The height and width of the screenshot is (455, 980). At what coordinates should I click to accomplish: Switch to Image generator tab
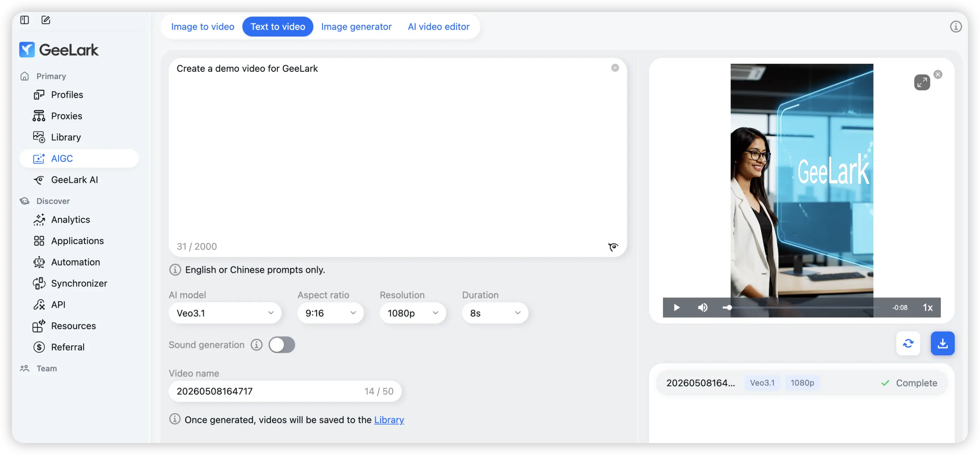coord(356,27)
